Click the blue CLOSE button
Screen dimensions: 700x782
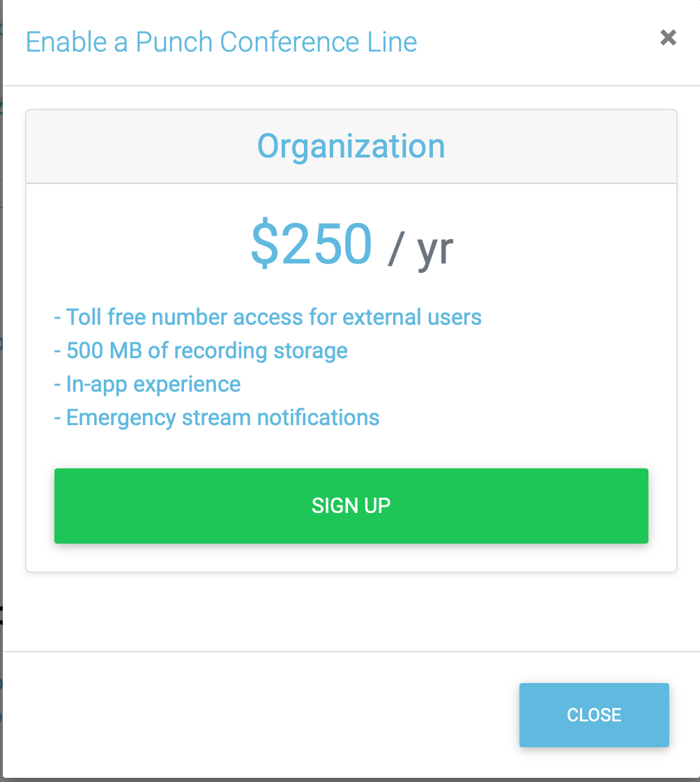click(594, 714)
